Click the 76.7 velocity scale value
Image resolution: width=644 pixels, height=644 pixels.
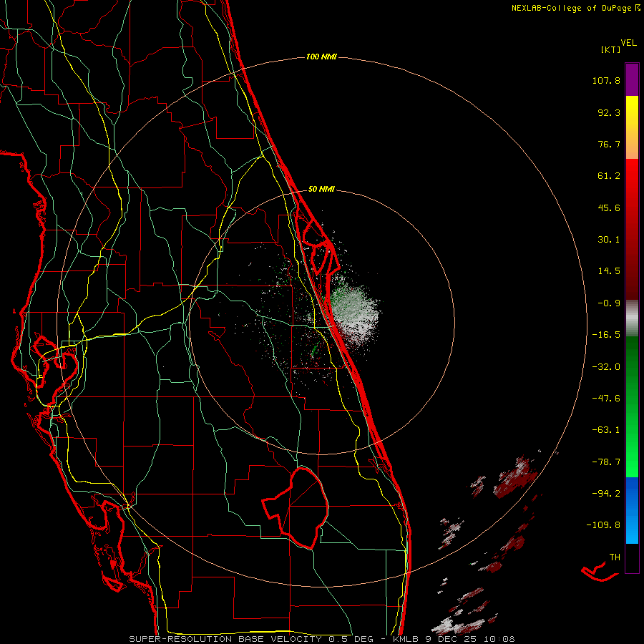(609, 144)
